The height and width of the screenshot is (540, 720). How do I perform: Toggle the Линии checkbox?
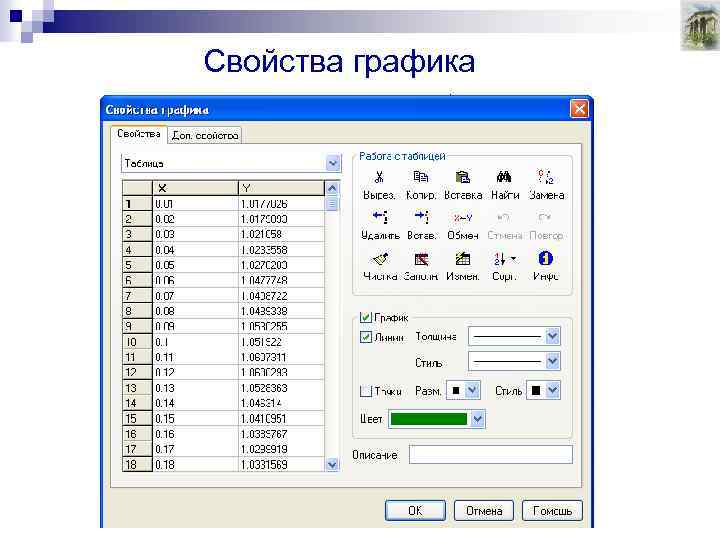coord(366,337)
